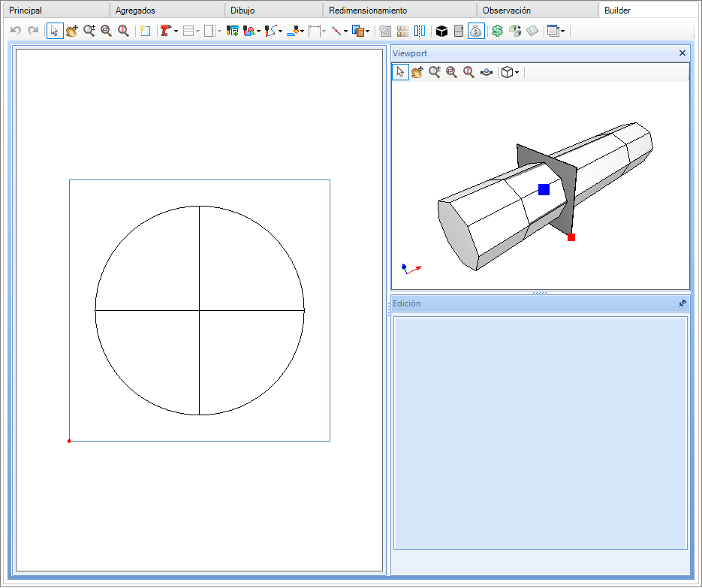Toggle the money bag budget icon

[476, 31]
